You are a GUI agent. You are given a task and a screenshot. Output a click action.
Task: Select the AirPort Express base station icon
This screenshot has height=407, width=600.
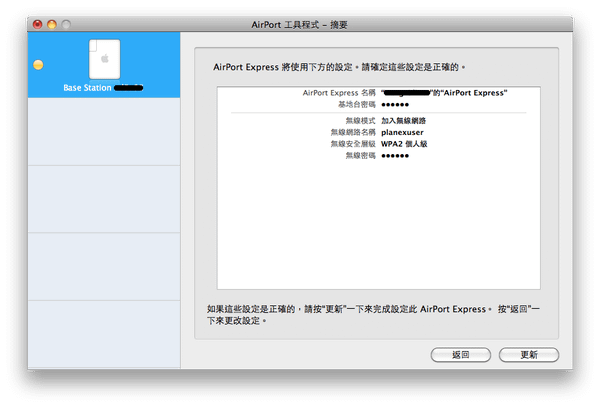104,59
